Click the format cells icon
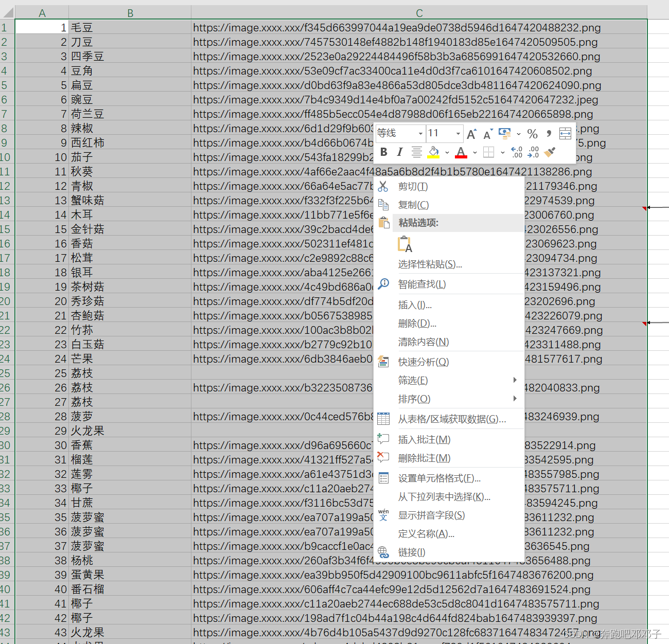Viewport: 669px width, 644px height. 383,478
